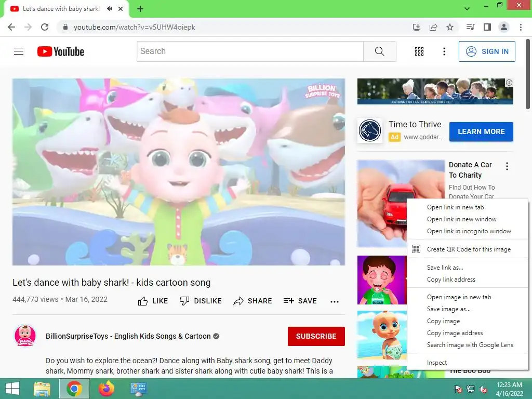Open the red toy car ad thumbnail
532x399 pixels.
[382, 204]
